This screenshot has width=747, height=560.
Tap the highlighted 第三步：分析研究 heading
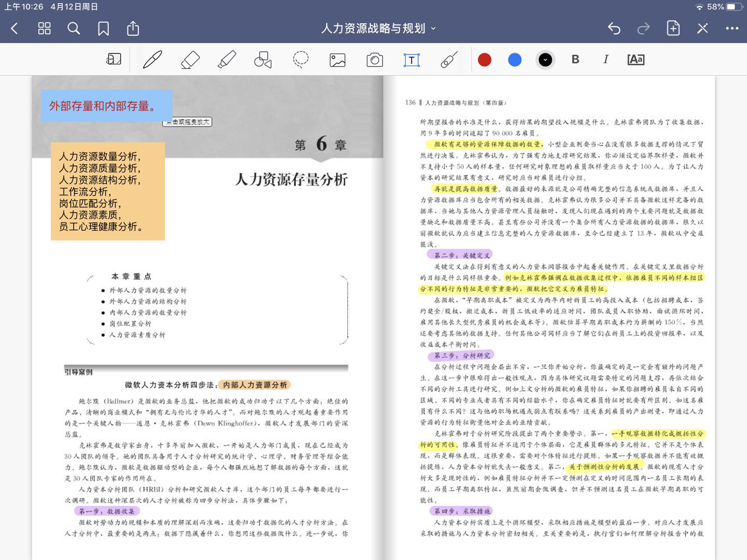pos(461,356)
